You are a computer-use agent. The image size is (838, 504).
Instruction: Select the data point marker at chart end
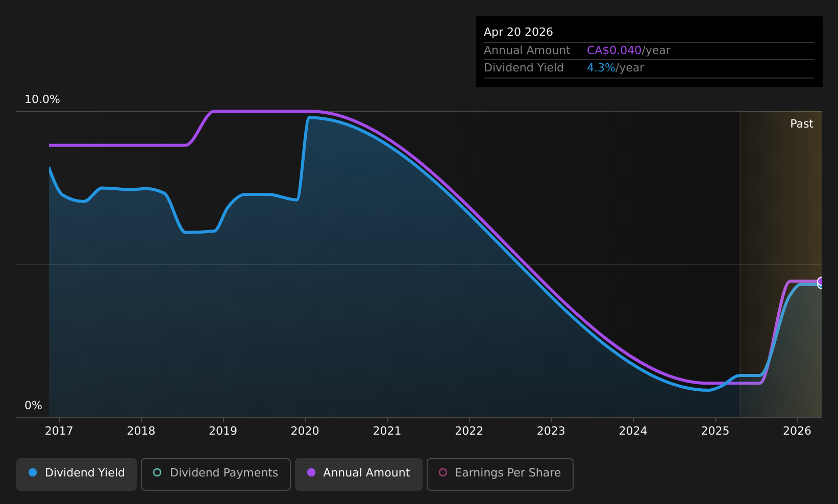tap(821, 282)
